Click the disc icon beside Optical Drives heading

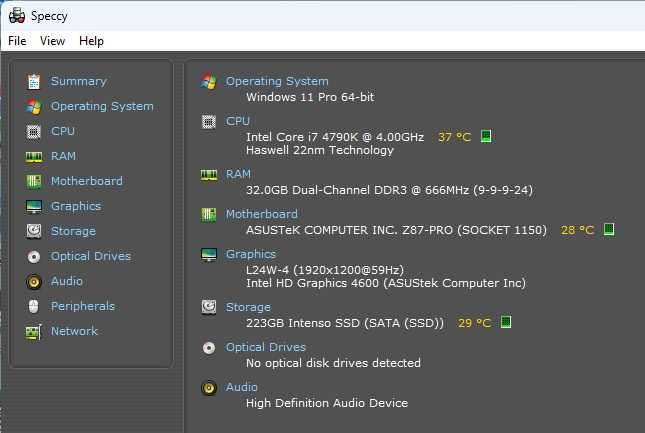coord(209,348)
